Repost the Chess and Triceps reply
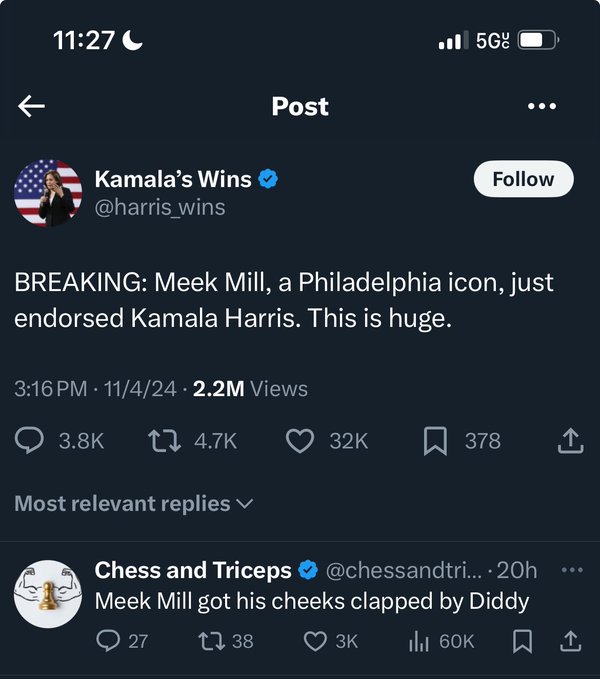 (x=211, y=641)
